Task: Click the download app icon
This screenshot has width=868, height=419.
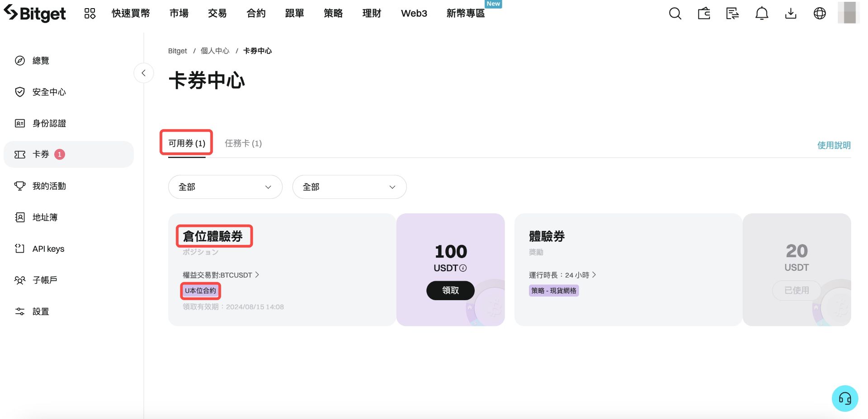Action: [x=791, y=14]
